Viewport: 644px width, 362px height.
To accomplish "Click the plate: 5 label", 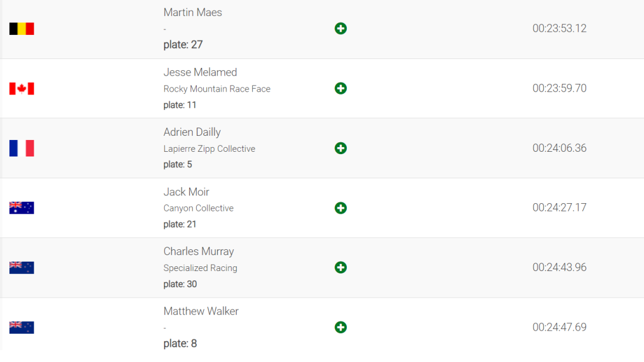I will point(177,165).
